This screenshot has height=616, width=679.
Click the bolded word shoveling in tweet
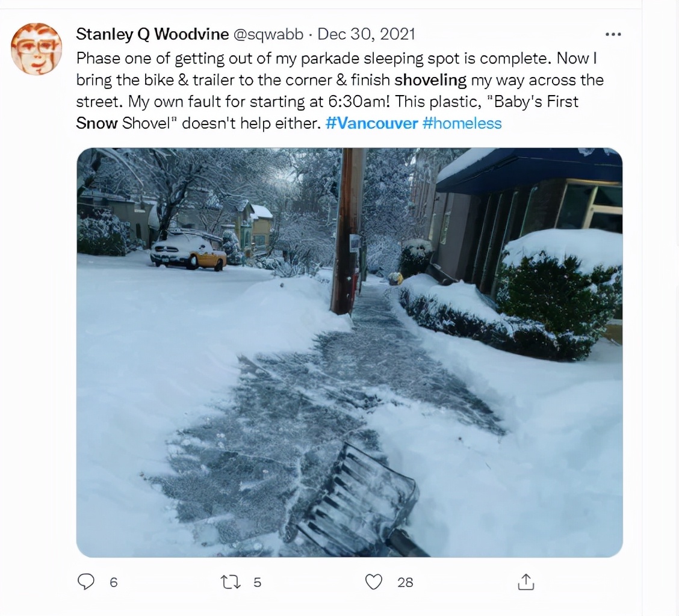pyautogui.click(x=430, y=80)
